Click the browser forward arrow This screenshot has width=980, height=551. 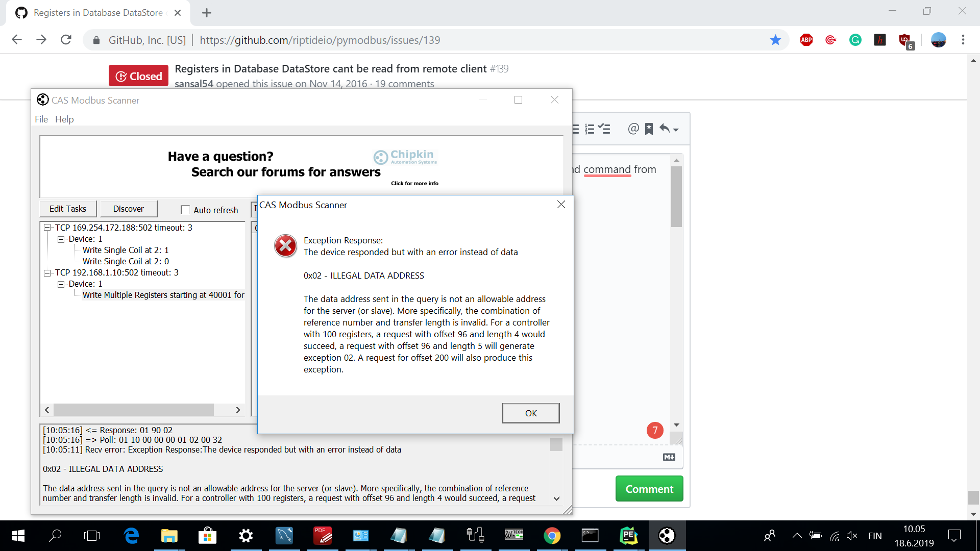pyautogui.click(x=41, y=40)
